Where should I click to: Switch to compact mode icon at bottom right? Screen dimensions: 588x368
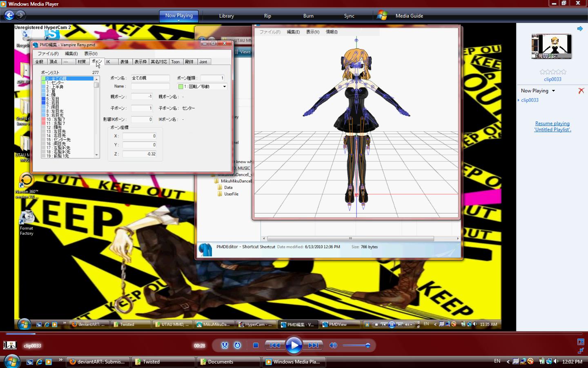point(581,351)
